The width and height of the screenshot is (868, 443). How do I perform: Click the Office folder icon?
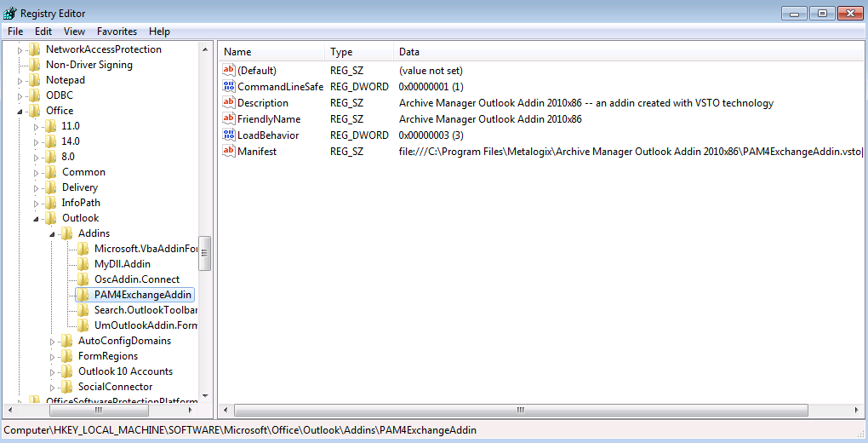[35, 111]
